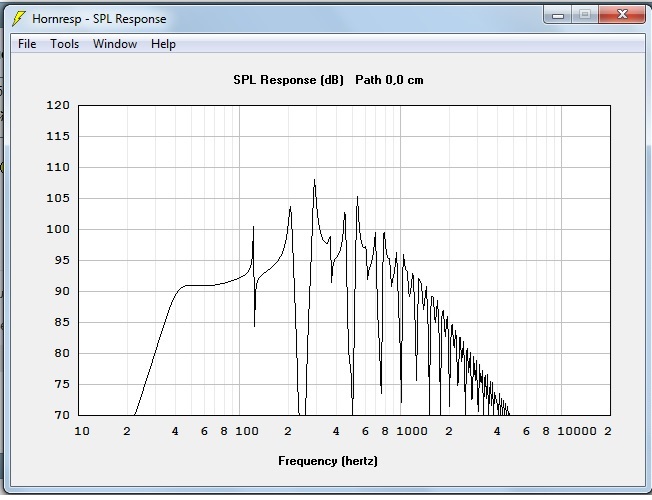Click the 80 dB axis value
Viewport: 652px width, 500px height.
pos(62,353)
